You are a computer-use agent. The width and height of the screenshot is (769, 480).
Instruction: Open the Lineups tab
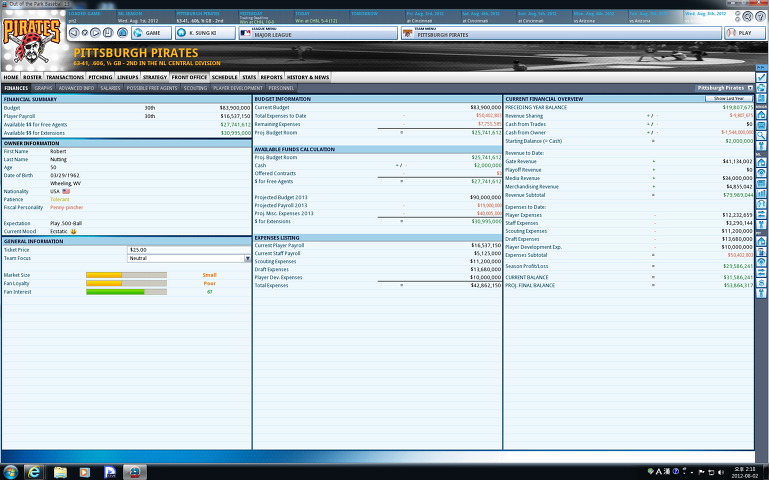coord(128,77)
